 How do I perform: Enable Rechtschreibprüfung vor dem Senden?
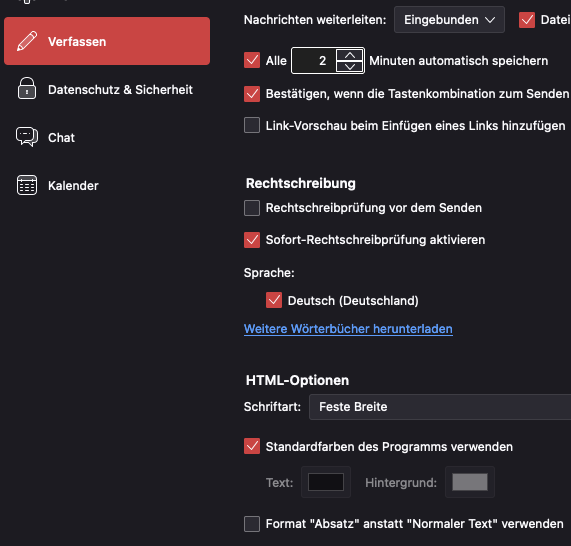coord(252,208)
